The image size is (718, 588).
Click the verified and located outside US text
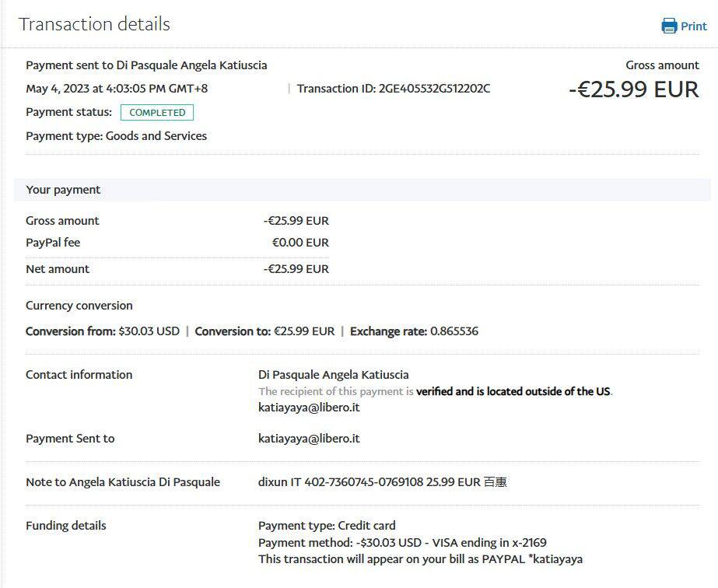pyautogui.click(x=513, y=391)
